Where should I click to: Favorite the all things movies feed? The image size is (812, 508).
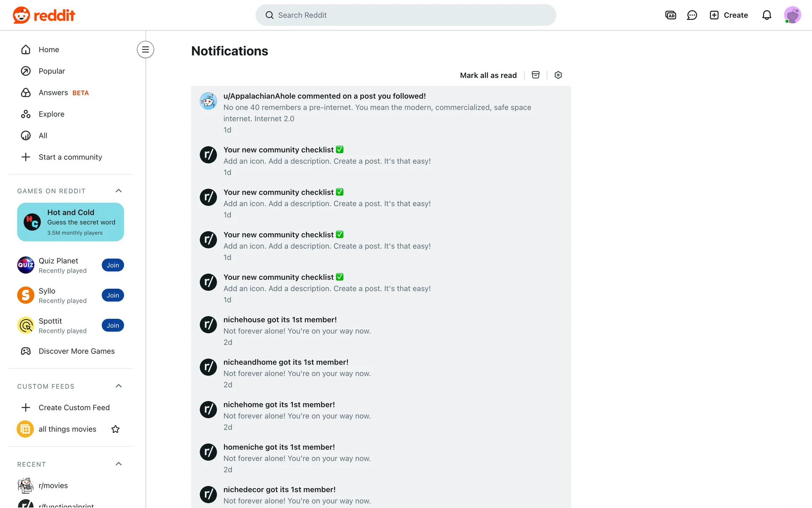pyautogui.click(x=115, y=429)
